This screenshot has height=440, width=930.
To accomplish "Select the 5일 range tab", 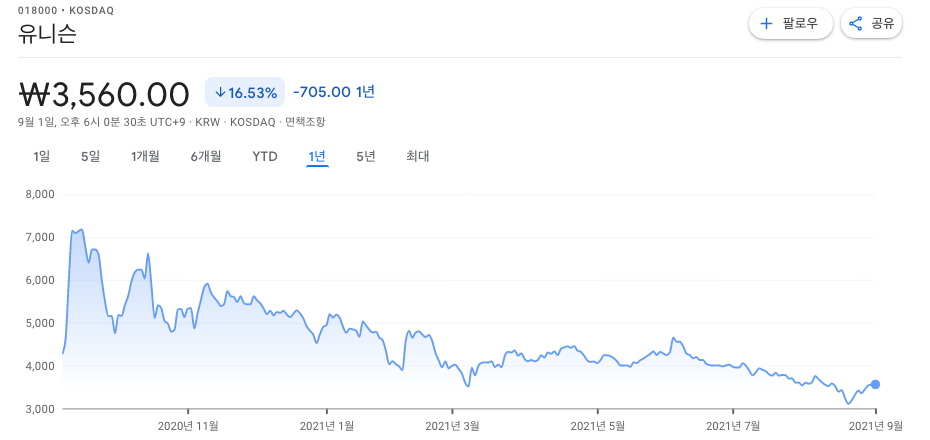I will pos(91,157).
